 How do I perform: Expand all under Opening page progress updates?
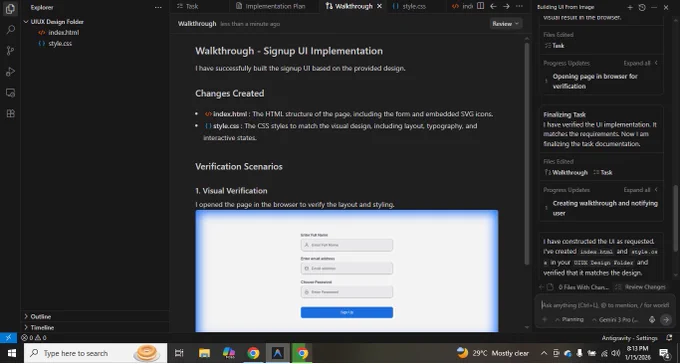640,63
